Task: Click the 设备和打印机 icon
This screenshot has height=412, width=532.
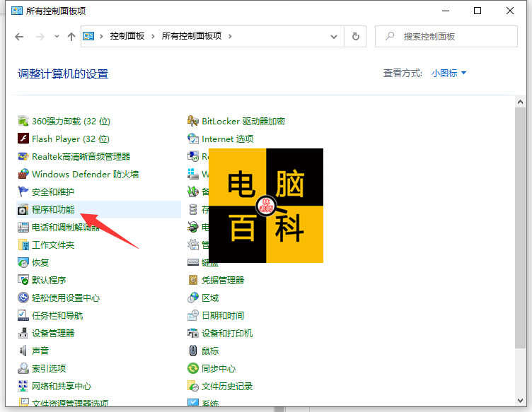Action: (193, 333)
